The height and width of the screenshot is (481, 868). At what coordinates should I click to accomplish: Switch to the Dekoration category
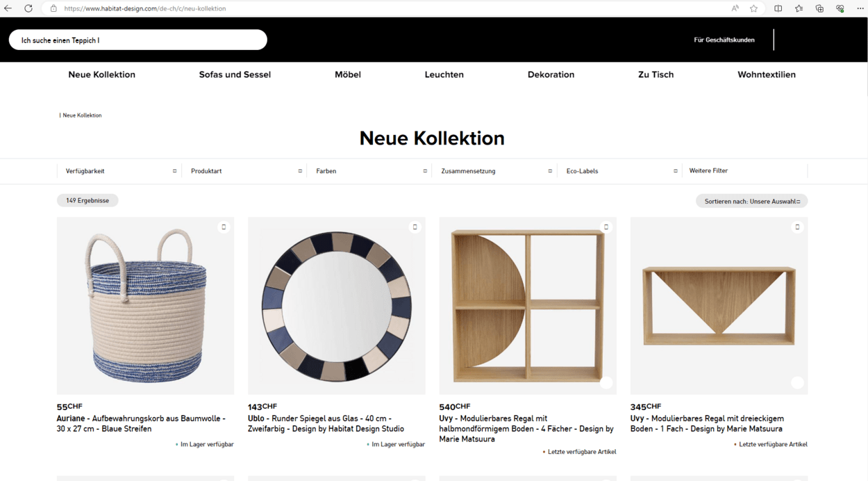[551, 74]
